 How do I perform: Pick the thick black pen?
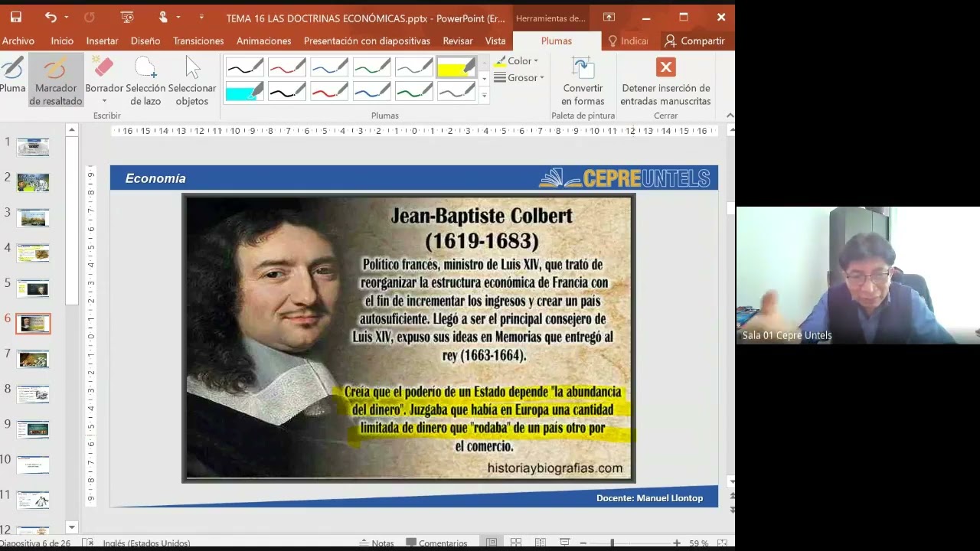[287, 92]
